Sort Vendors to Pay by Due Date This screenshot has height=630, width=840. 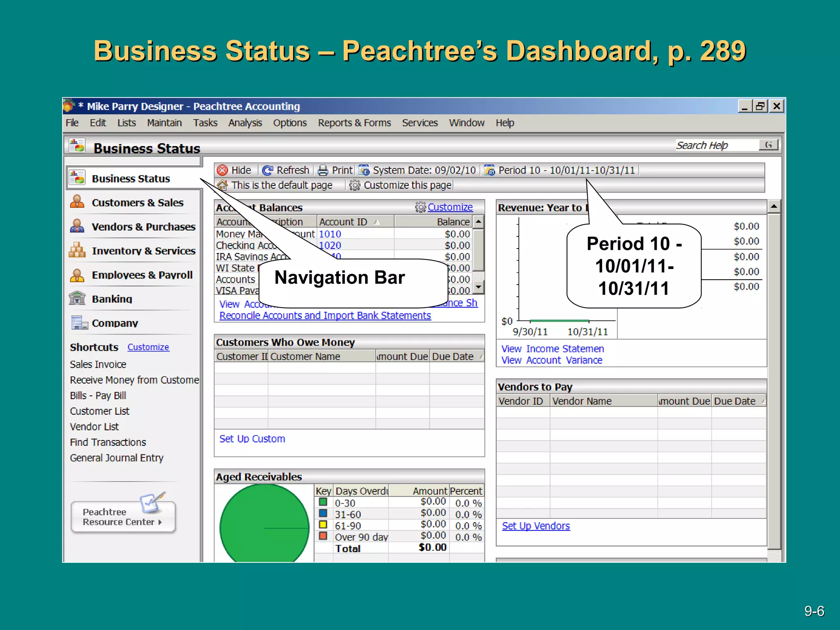pyautogui.click(x=739, y=401)
